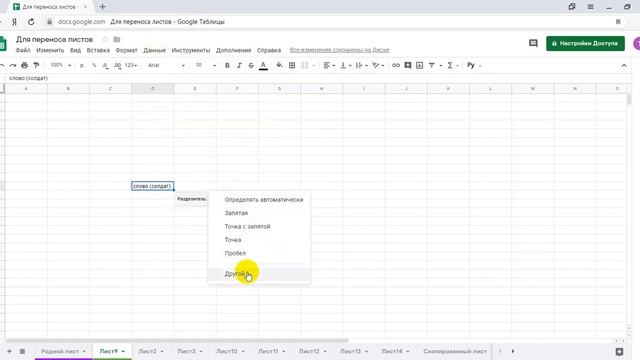
Task: Collapse the menus with the chevron arrow
Action: 624,65
